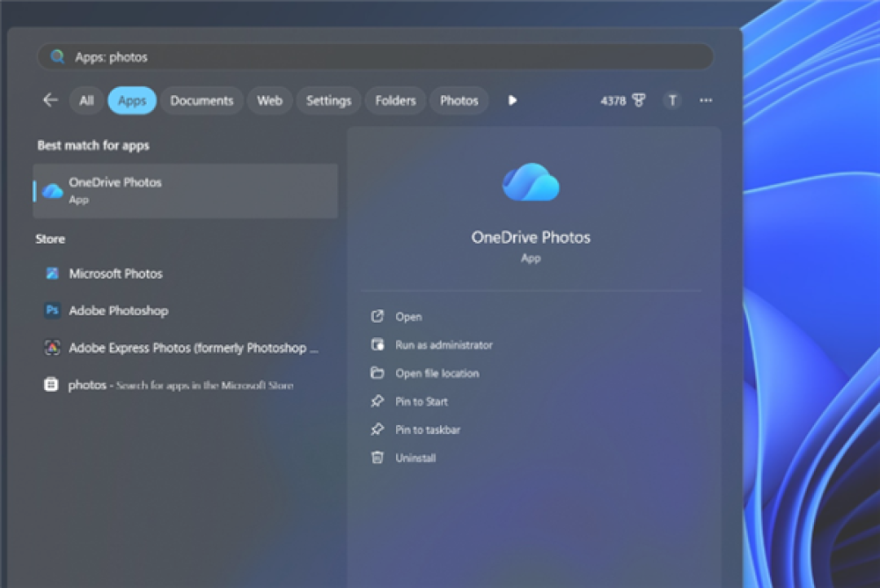Open the three-dots more options menu

(706, 100)
